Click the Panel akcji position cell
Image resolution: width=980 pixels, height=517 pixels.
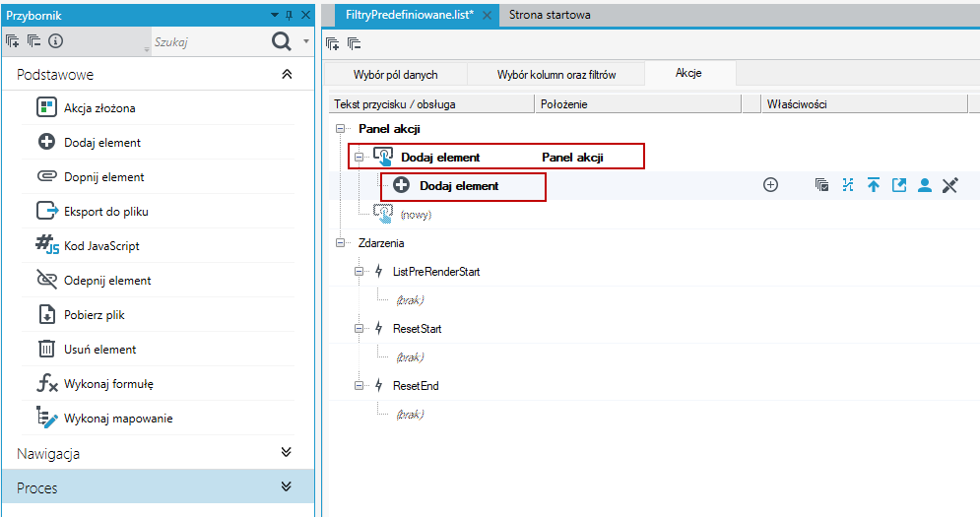click(572, 157)
